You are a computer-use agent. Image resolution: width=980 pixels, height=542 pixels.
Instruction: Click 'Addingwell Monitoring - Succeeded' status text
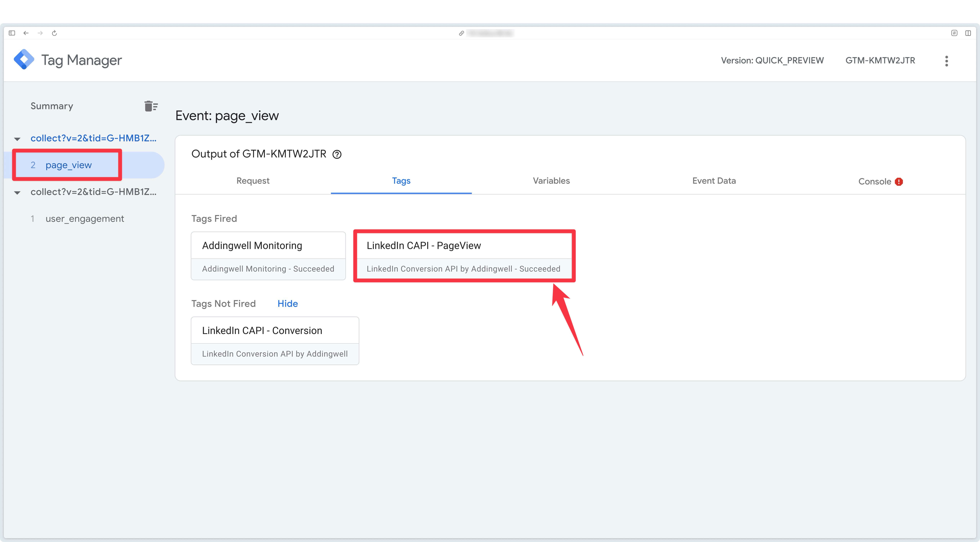[268, 269]
